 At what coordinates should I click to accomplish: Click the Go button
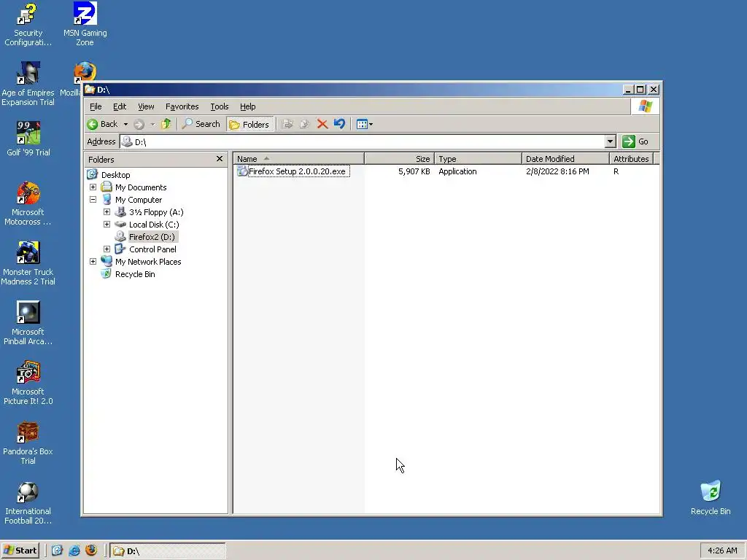coord(635,141)
